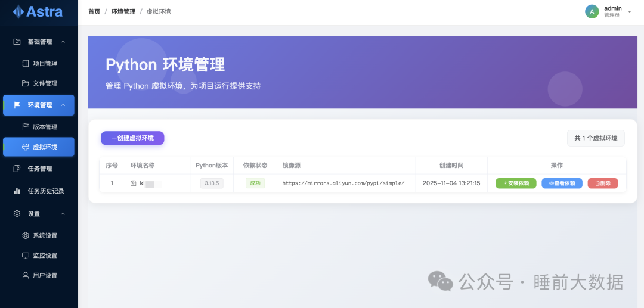Click the 任务历史记录 bar chart icon
Image resolution: width=644 pixels, height=308 pixels.
[x=17, y=191]
